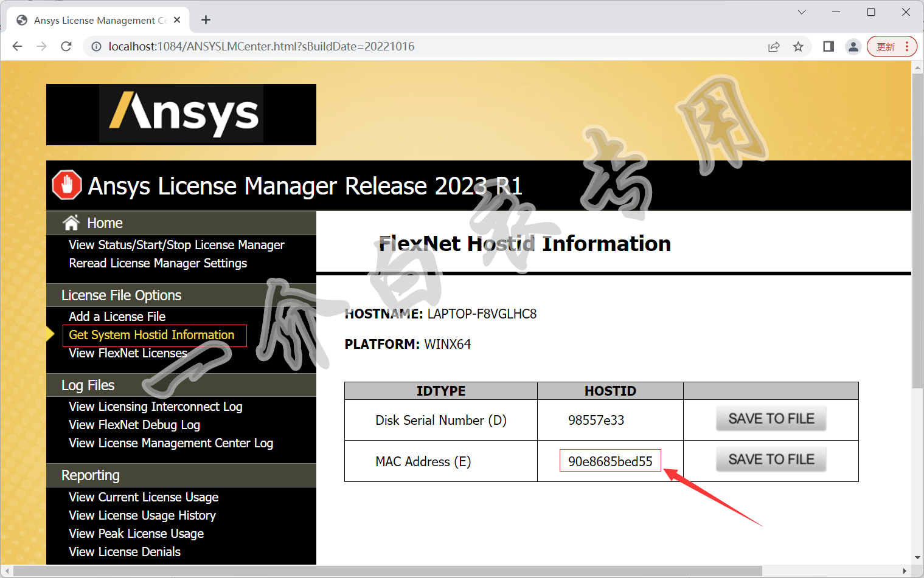Click the platform value WINX64
This screenshot has height=578, width=924.
point(447,345)
